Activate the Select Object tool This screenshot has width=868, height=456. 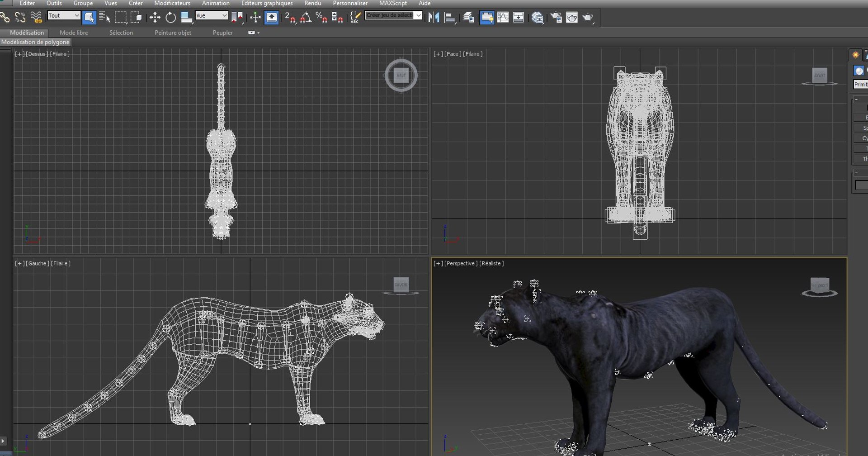90,18
